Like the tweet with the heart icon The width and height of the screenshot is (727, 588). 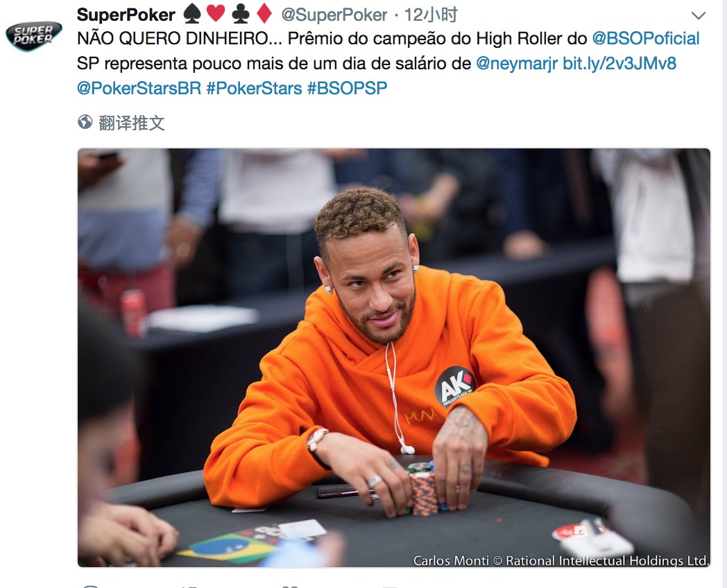(x=290, y=586)
